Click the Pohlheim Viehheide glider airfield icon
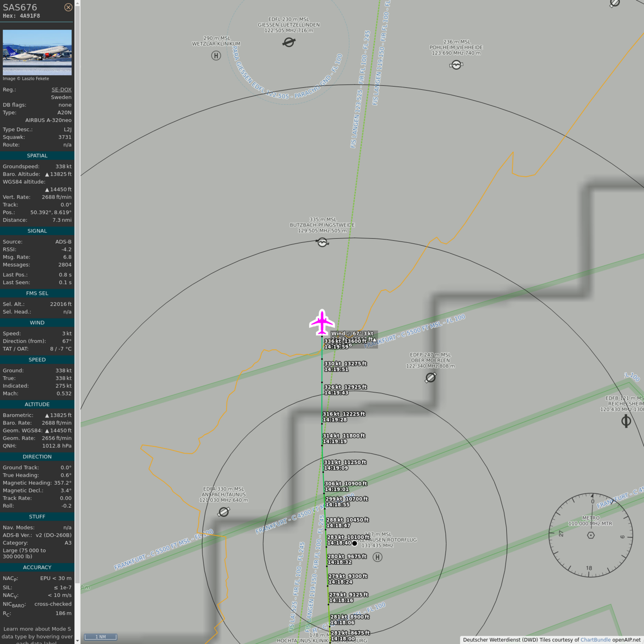This screenshot has width=644, height=644. [x=456, y=65]
